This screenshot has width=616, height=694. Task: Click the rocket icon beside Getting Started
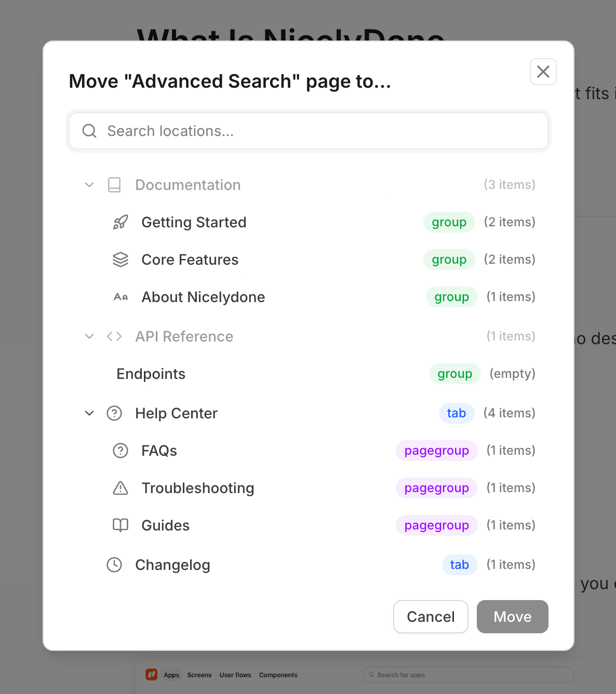point(120,222)
